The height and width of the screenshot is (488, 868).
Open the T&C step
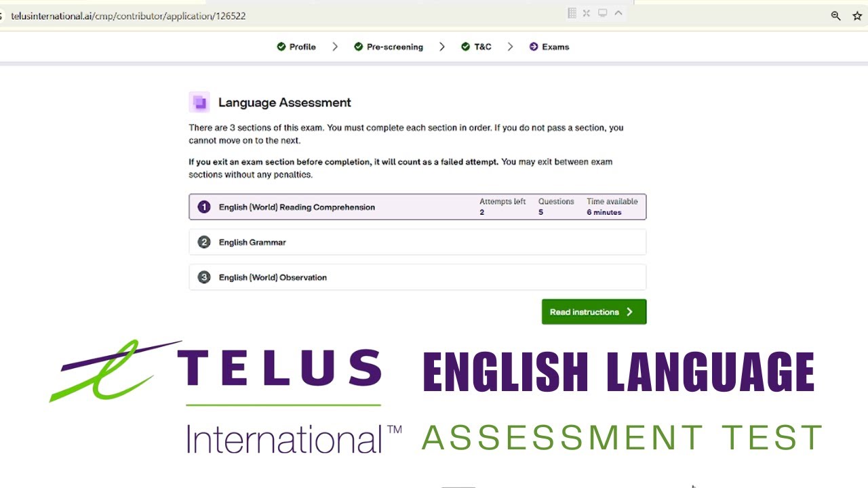tap(483, 47)
